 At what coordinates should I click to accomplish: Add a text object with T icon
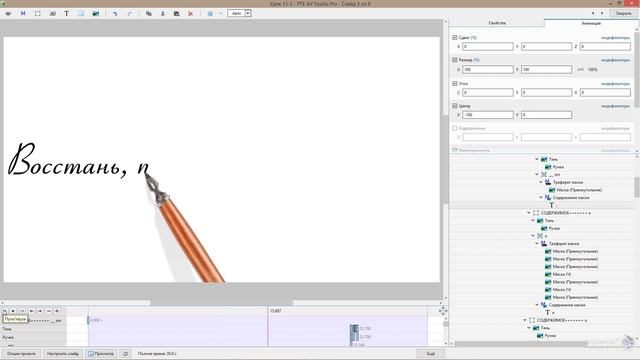click(x=67, y=13)
